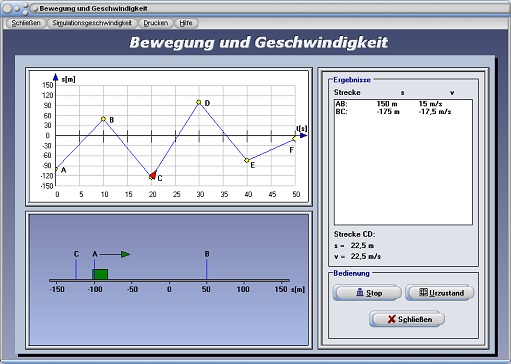Click the blue position marker C on track
This screenshot has height=364, width=511.
pyautogui.click(x=76, y=269)
